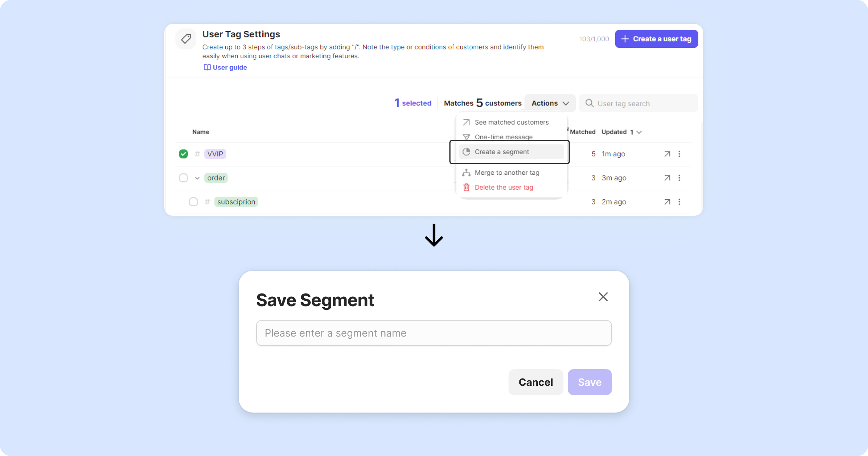
Task: Open the Actions dropdown
Action: click(550, 103)
